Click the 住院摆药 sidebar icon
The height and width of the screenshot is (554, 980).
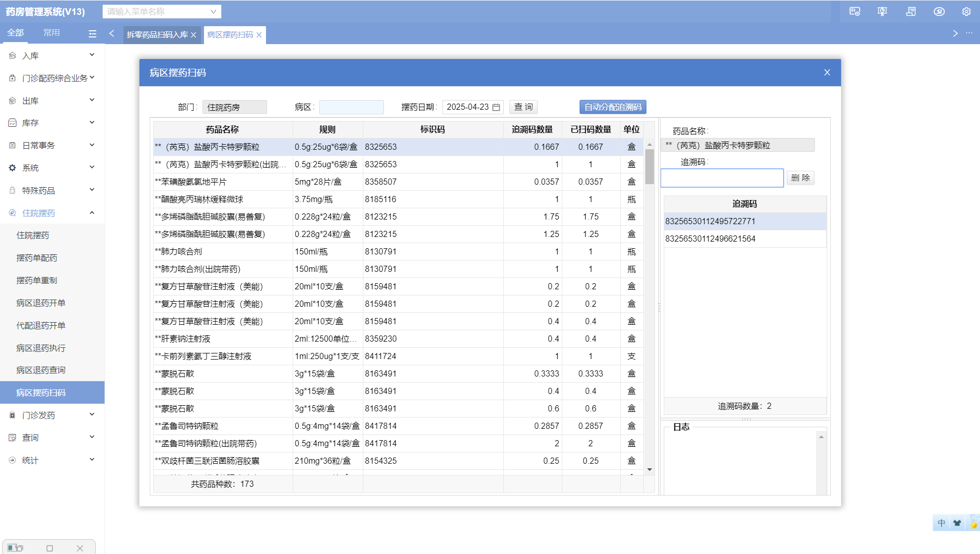pyautogui.click(x=12, y=213)
